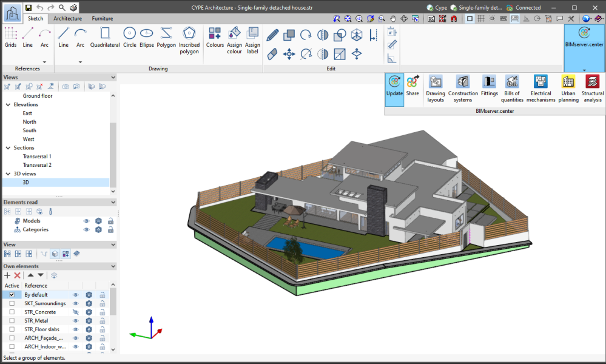The width and height of the screenshot is (606, 364).
Task: Select the North elevation view
Action: pyautogui.click(x=30, y=122)
